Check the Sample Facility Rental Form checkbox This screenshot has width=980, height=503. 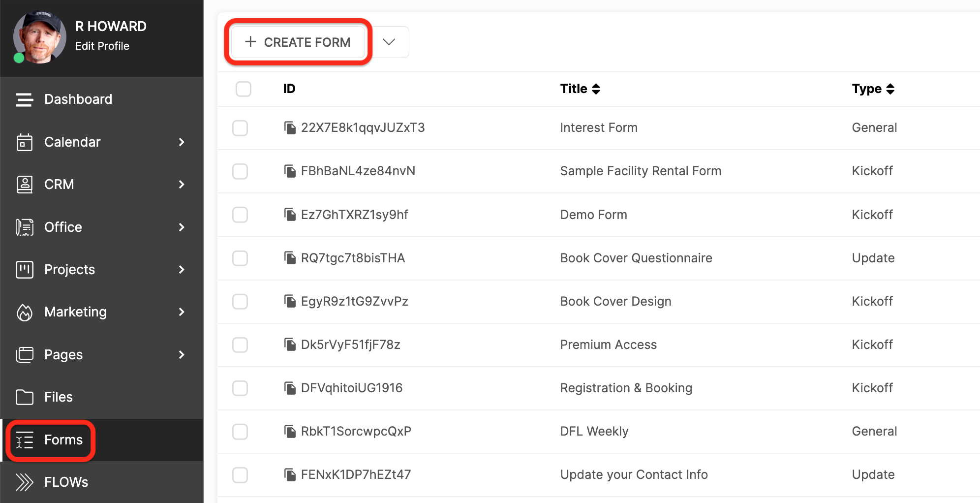pos(240,171)
